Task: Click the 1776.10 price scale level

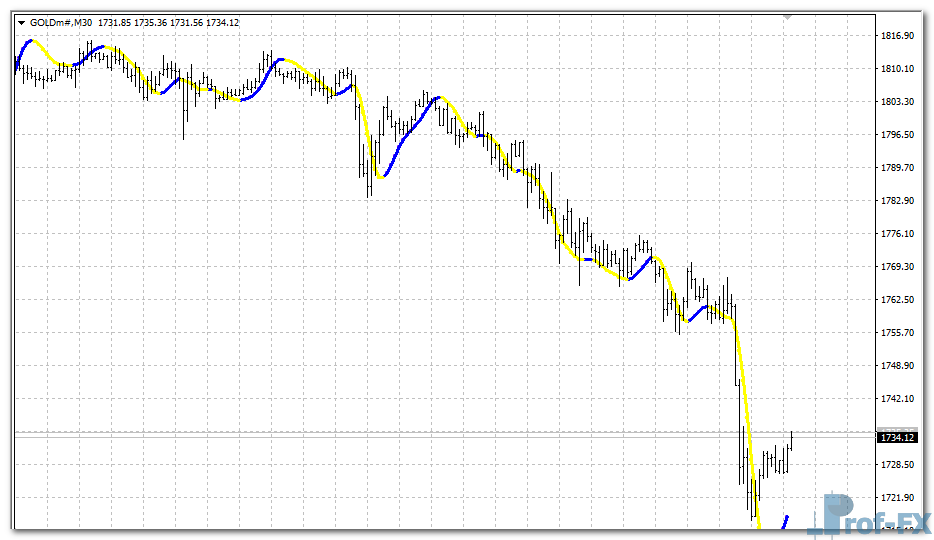Action: [x=899, y=234]
